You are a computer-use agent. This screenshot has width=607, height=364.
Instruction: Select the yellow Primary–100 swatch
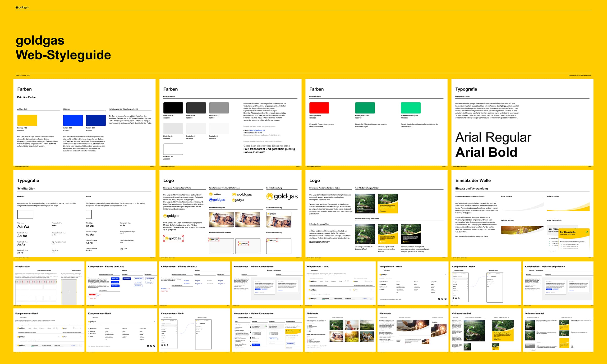[27, 120]
